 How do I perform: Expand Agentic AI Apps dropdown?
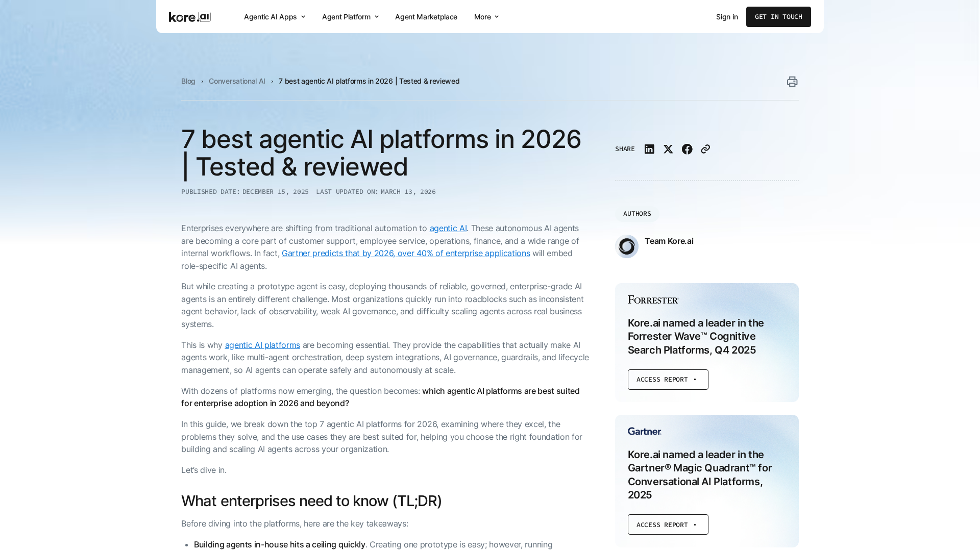point(274,17)
